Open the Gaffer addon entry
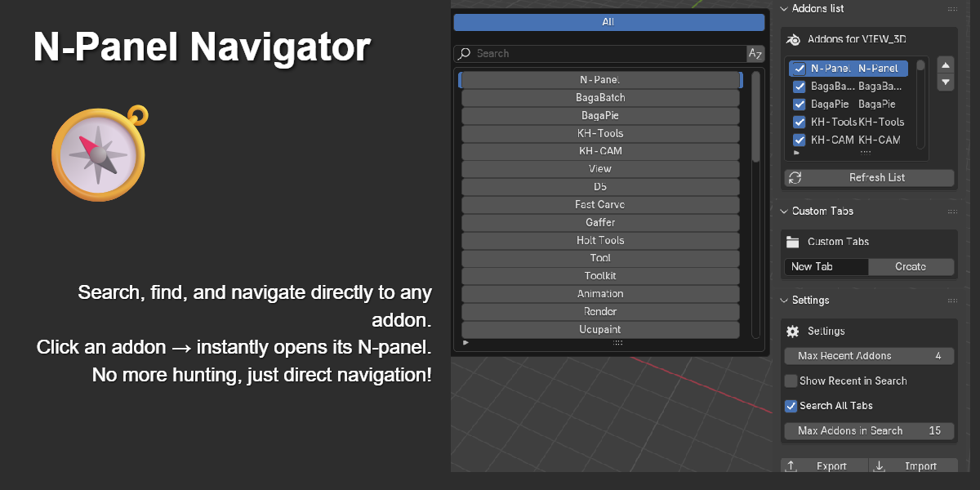The image size is (980, 490). point(600,223)
